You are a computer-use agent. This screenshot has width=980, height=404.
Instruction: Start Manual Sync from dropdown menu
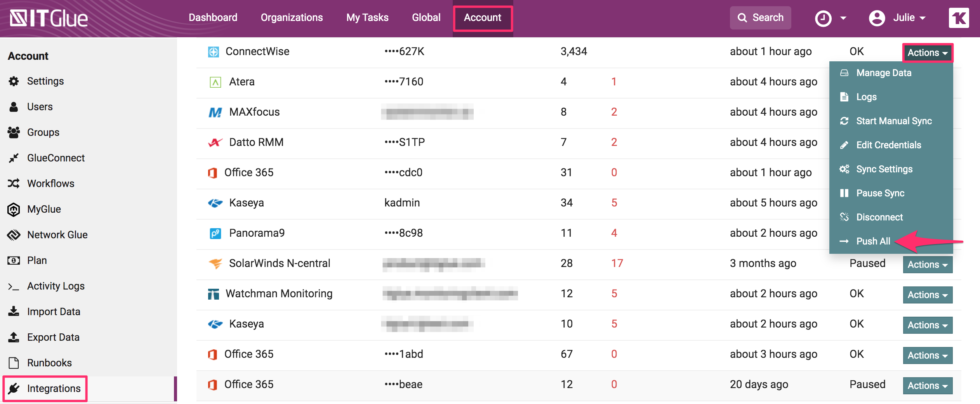click(893, 121)
